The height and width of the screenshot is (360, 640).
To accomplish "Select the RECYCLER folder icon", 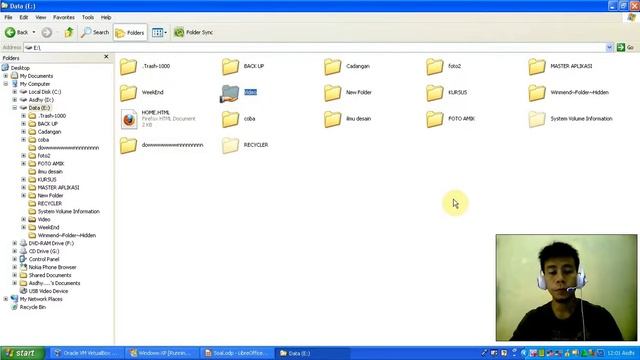I will [230, 146].
